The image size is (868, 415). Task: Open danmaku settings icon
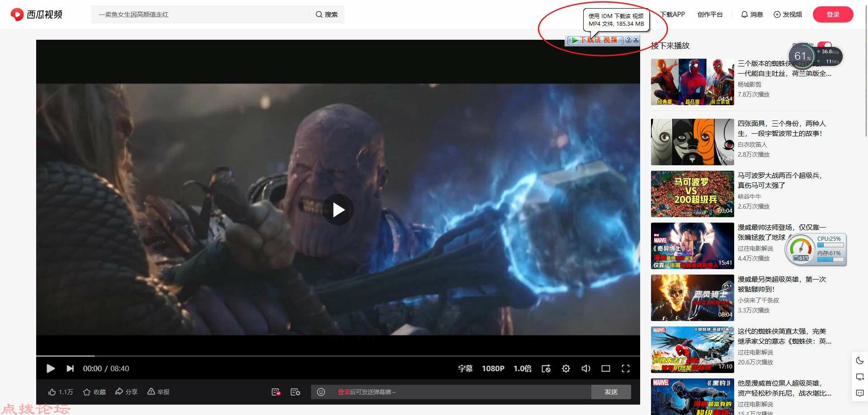click(x=295, y=392)
